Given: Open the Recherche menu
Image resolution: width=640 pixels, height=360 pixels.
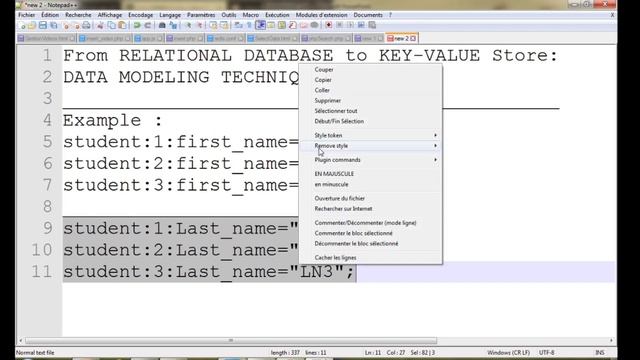Looking at the screenshot, I should [78, 15].
